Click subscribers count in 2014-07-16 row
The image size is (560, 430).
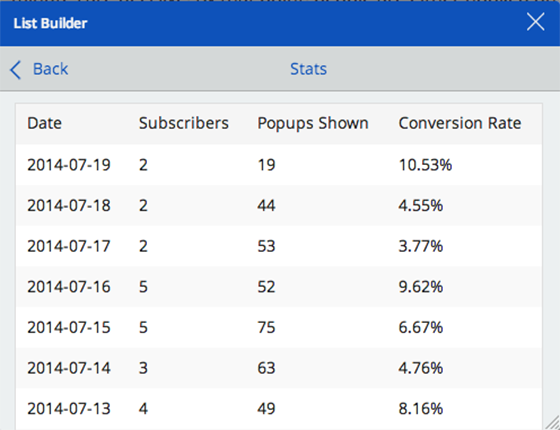(x=143, y=287)
